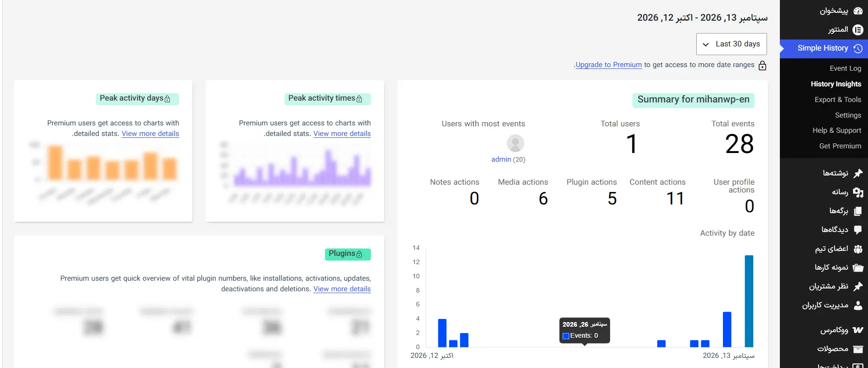868x368 pixels.
Task: Click the lock icon beside the date ranges notice
Action: tap(762, 65)
